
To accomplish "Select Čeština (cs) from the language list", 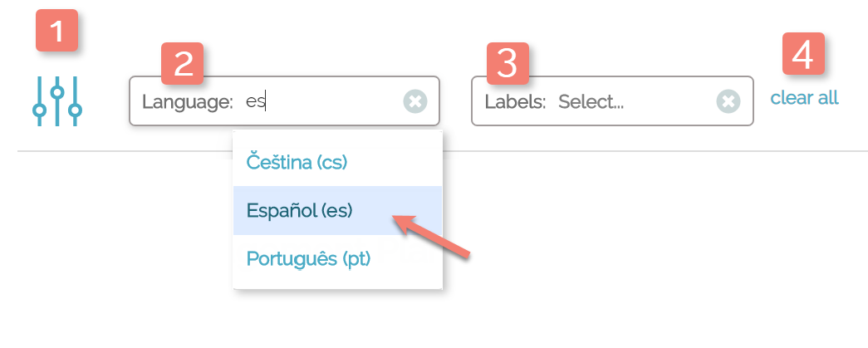I will [x=297, y=162].
